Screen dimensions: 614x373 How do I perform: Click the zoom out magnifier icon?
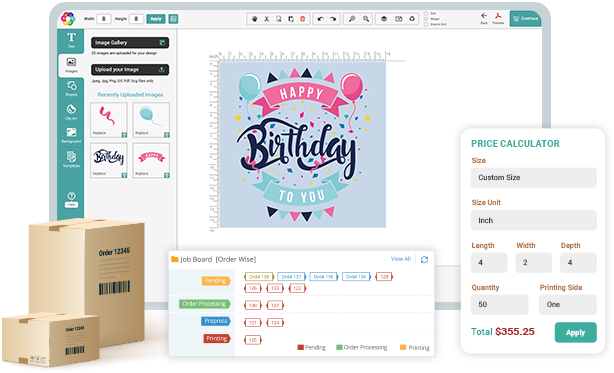[366, 19]
